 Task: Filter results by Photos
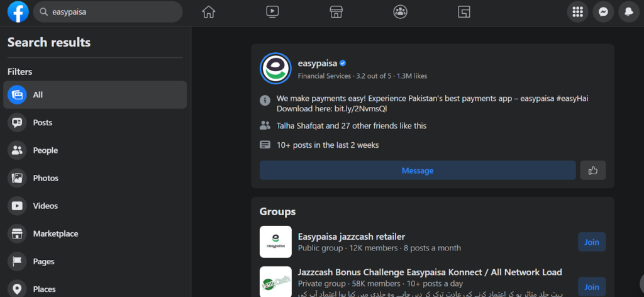95,178
